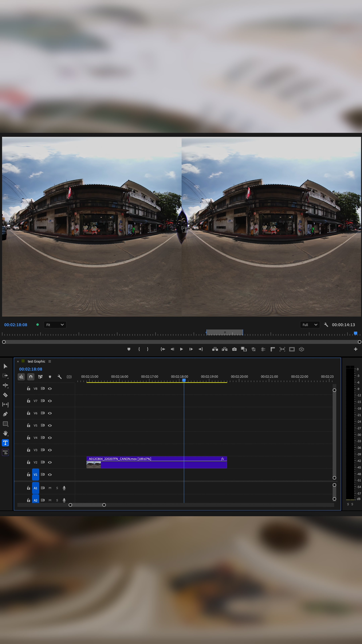This screenshot has width=362, height=644.
Task: Click the timeline horizontal zoom scrollbar
Action: 87,505
